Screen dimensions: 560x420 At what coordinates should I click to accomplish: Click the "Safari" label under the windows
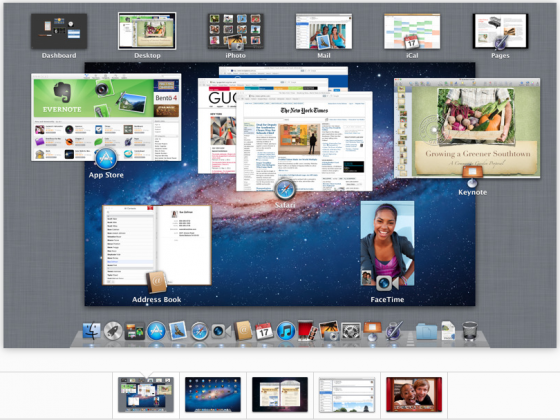pyautogui.click(x=285, y=205)
